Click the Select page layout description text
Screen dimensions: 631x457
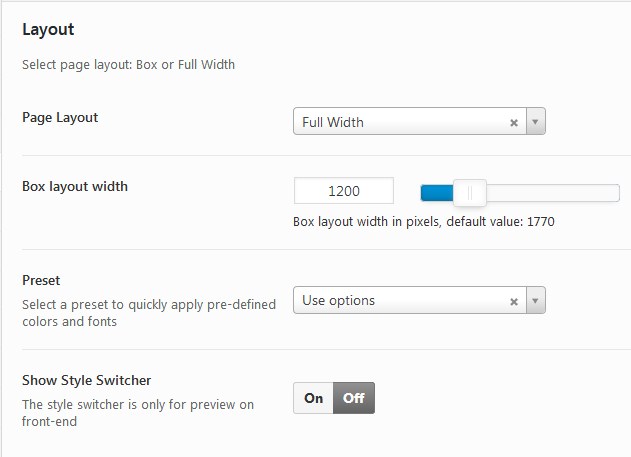click(128, 65)
